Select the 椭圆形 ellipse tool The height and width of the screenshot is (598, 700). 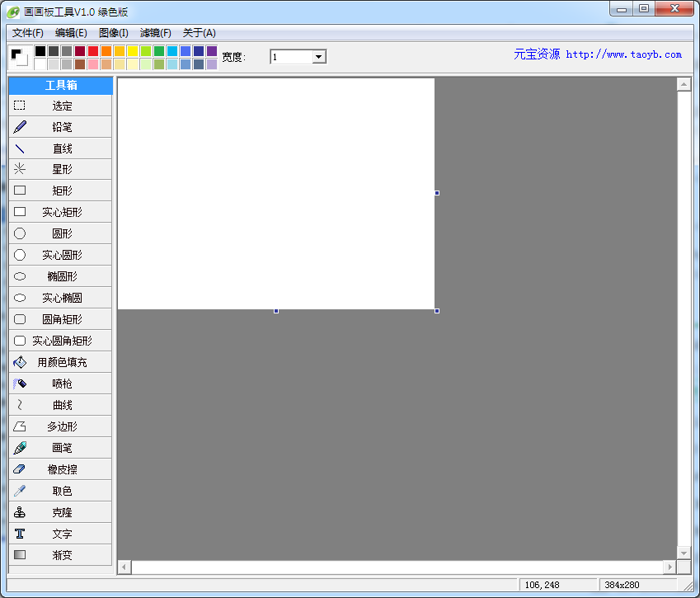pos(60,276)
